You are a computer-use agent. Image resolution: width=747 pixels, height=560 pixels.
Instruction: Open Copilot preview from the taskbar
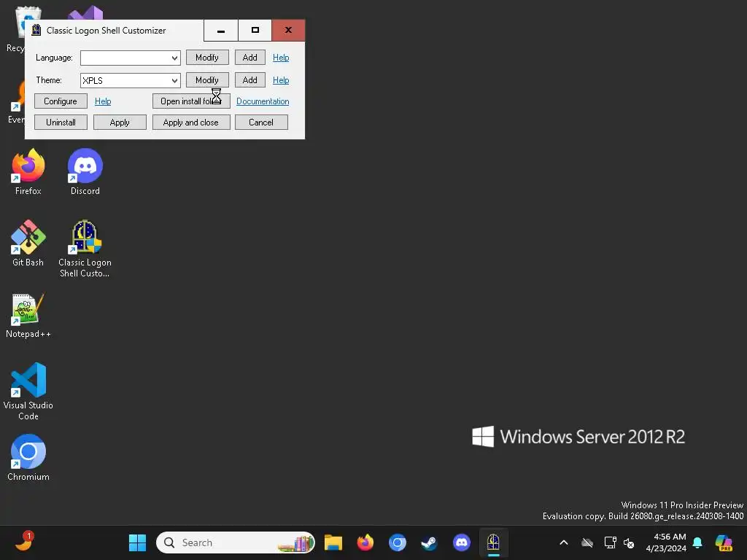pos(724,542)
